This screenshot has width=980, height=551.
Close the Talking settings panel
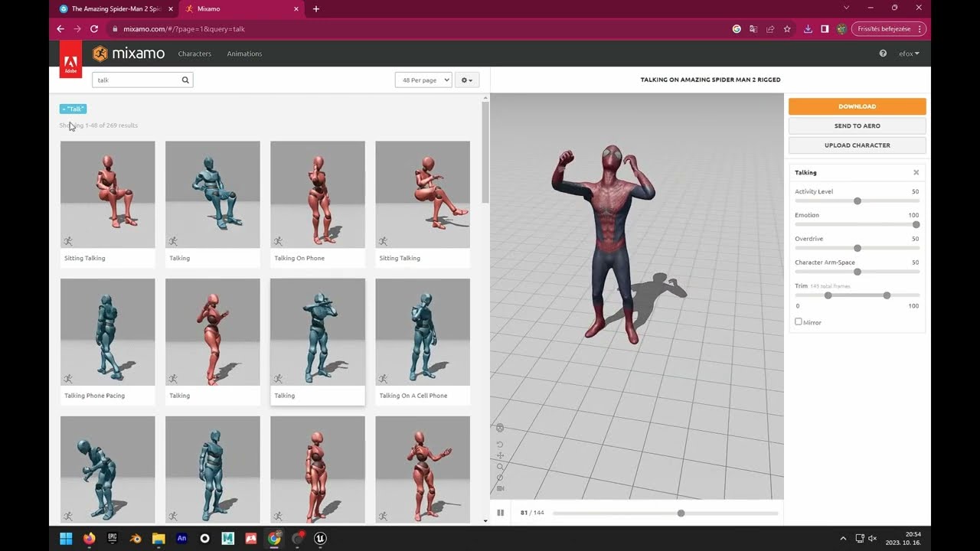[x=916, y=172]
